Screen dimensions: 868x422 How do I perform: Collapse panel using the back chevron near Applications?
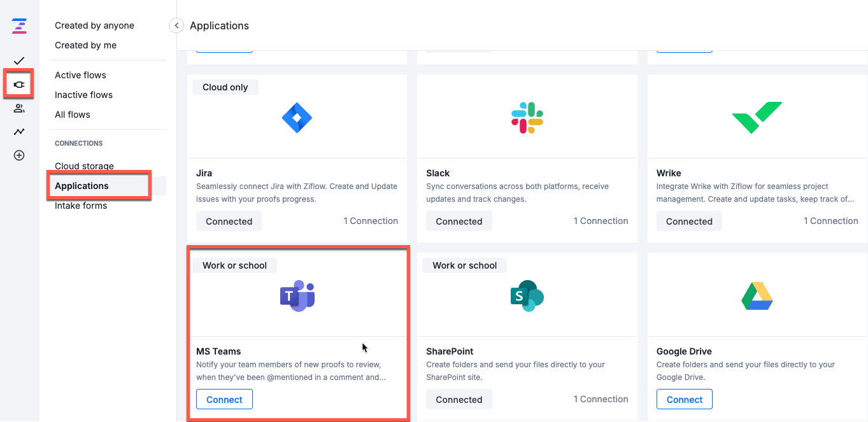[x=176, y=25]
